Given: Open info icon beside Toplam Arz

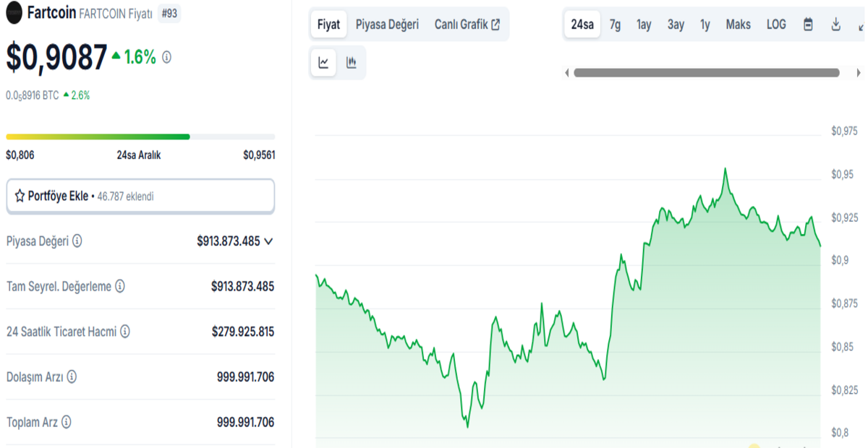Looking at the screenshot, I should tap(66, 422).
